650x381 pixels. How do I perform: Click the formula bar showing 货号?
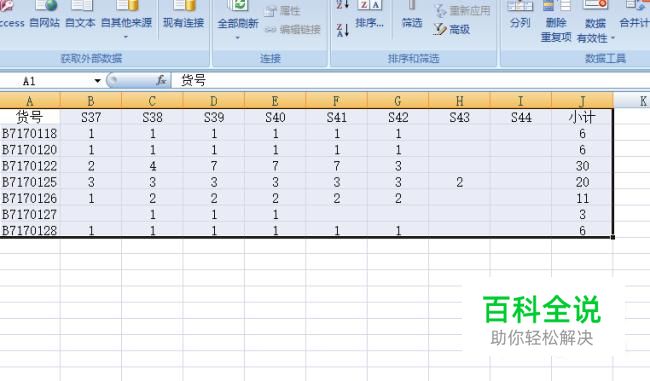410,80
